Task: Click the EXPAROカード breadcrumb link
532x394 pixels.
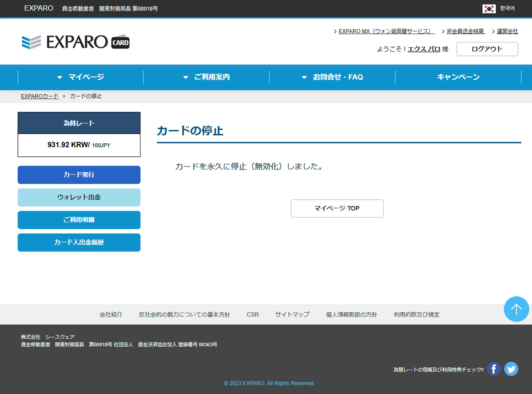Action: coord(40,96)
